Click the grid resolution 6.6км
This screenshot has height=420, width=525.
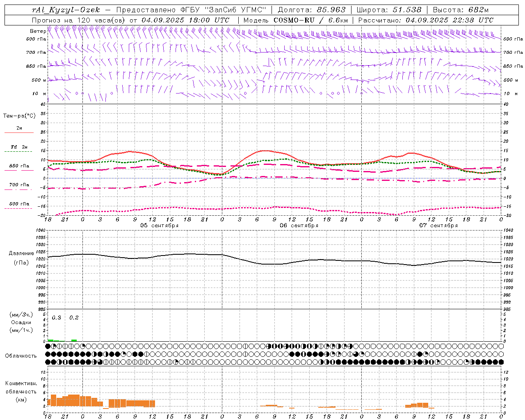click(338, 20)
